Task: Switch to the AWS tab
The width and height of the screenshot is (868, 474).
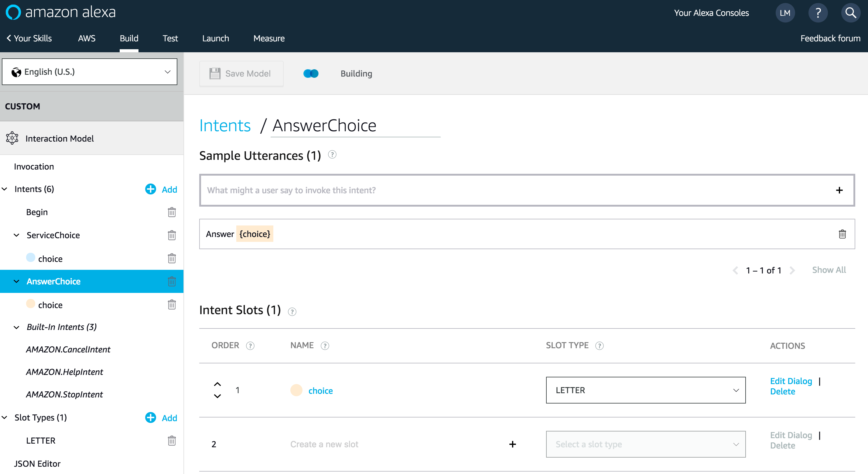Action: (87, 38)
